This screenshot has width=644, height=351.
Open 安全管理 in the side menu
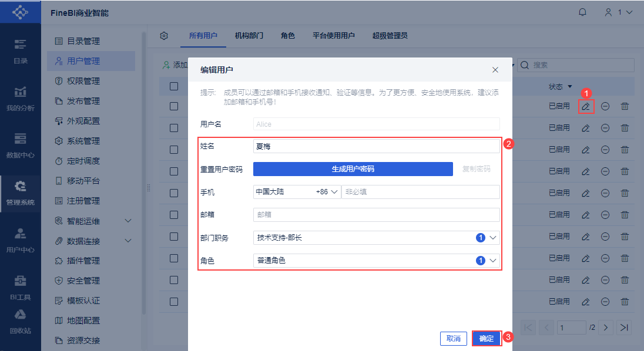click(90, 281)
